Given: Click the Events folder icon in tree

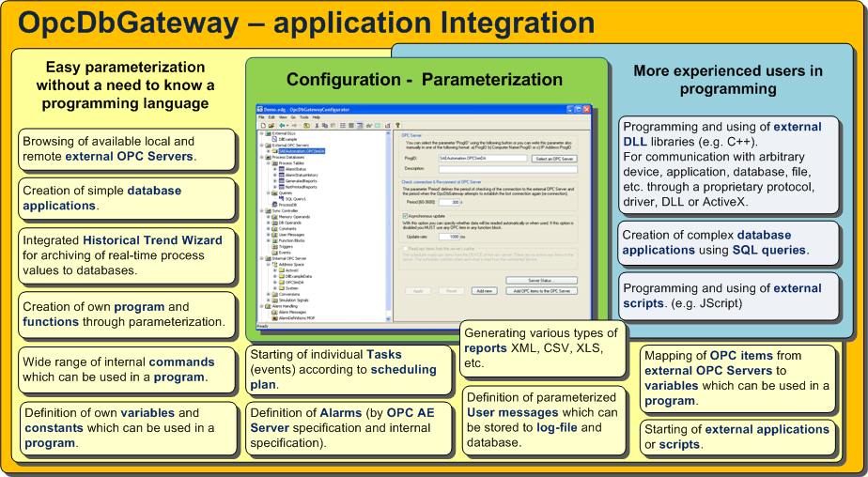Looking at the screenshot, I should coord(274,253).
